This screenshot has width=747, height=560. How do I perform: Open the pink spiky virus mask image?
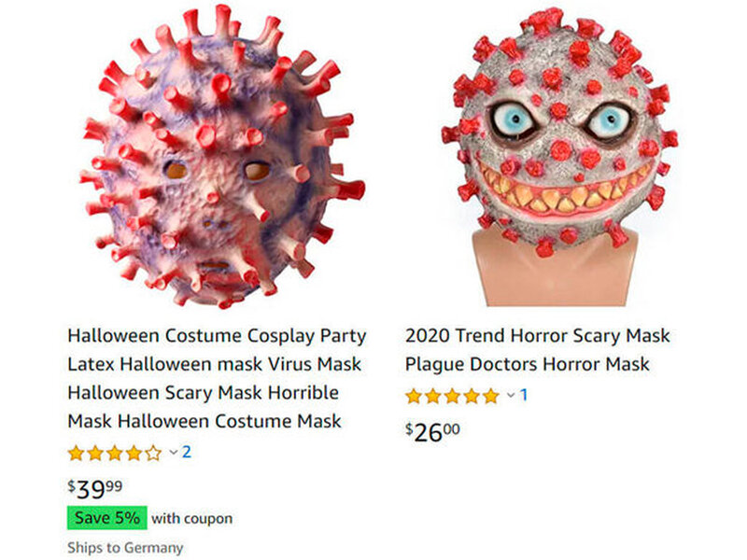(222, 156)
